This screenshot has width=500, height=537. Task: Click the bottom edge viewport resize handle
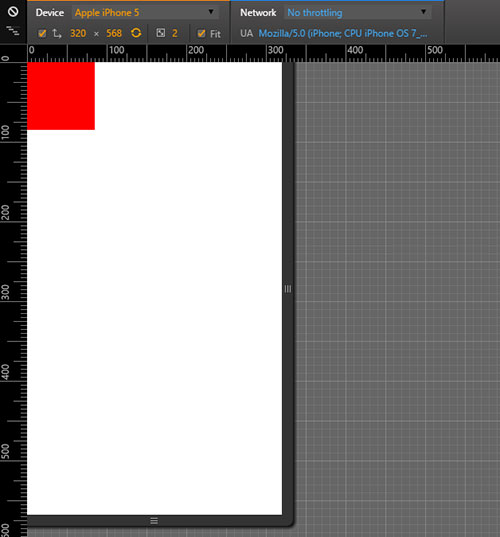(x=154, y=521)
